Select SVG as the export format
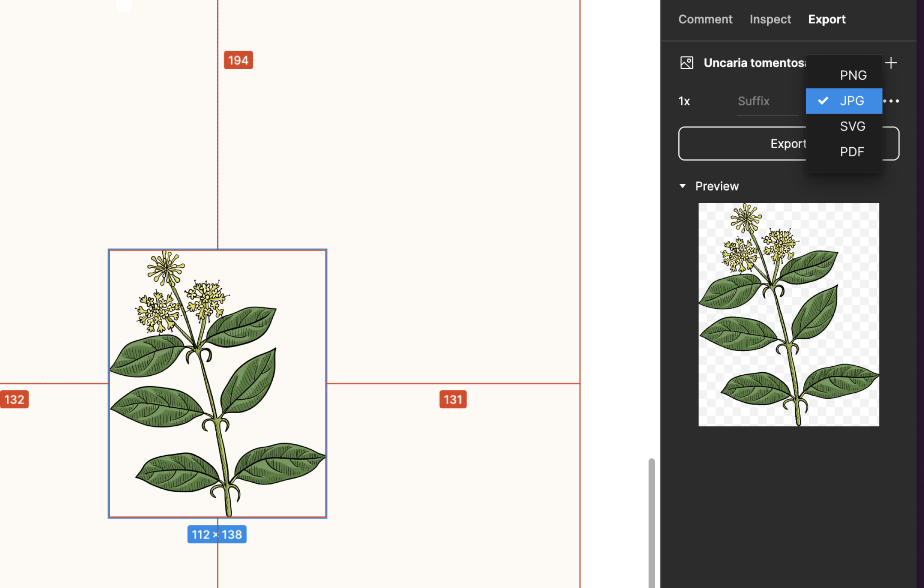This screenshot has width=924, height=588. (x=852, y=126)
